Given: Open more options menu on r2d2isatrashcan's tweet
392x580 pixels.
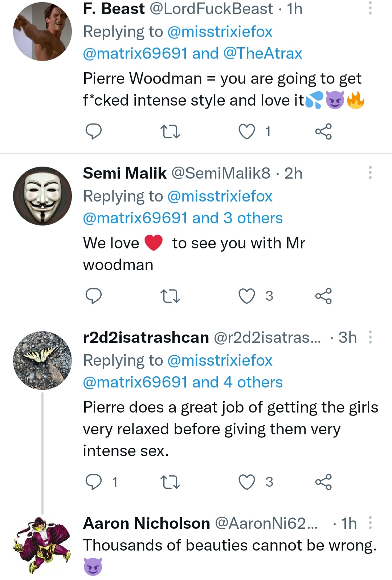Looking at the screenshot, I should click(370, 337).
